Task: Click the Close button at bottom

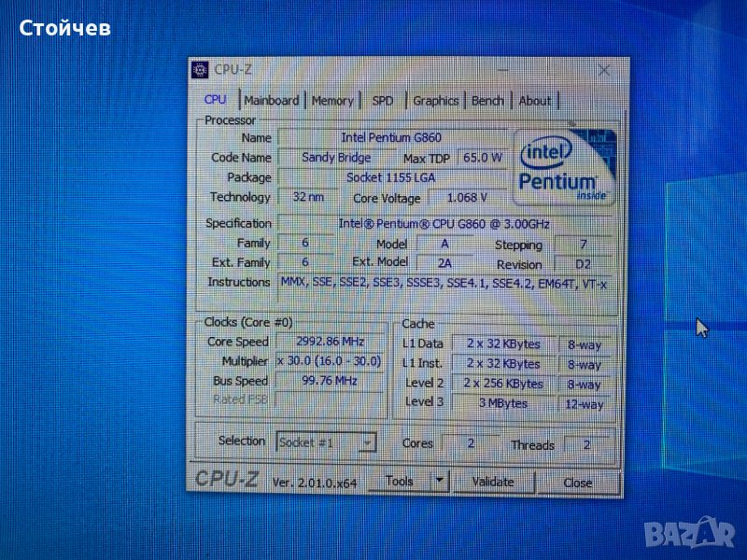Action: (578, 483)
